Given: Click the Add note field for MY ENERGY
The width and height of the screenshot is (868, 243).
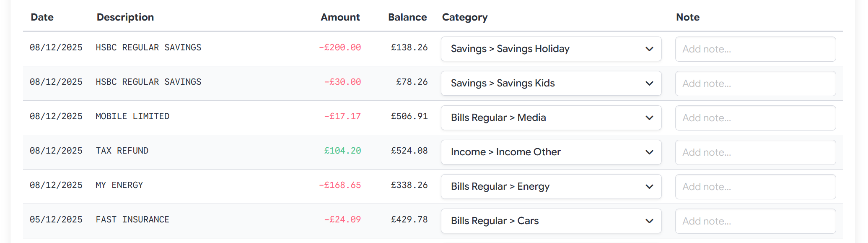Looking at the screenshot, I should (x=755, y=186).
